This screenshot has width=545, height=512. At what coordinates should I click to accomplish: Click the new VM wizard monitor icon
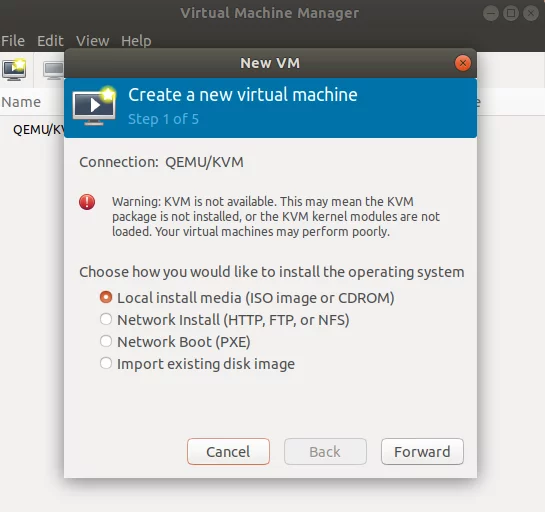pyautogui.click(x=94, y=106)
